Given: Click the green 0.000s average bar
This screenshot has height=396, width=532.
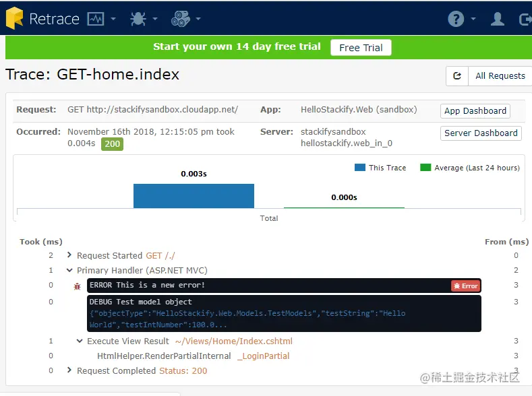Looking at the screenshot, I should [344, 207].
